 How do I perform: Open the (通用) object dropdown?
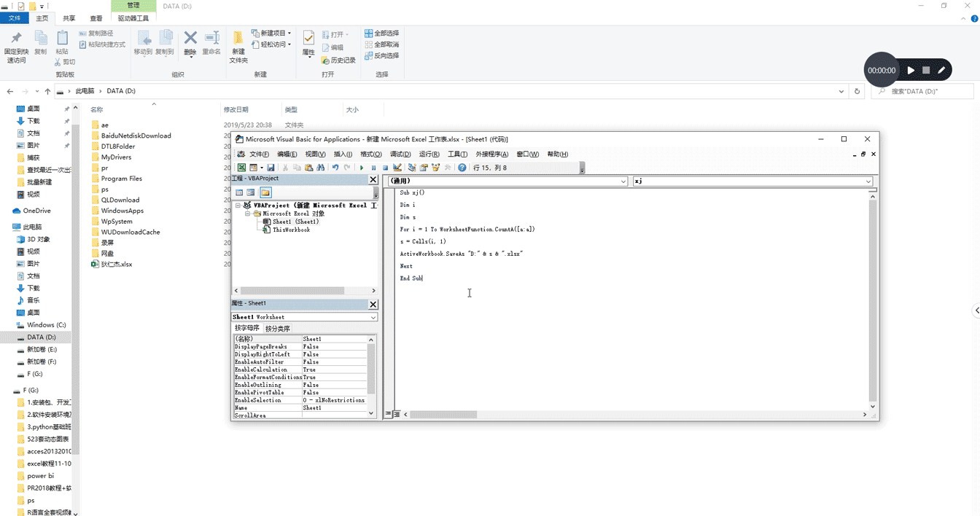(x=623, y=181)
